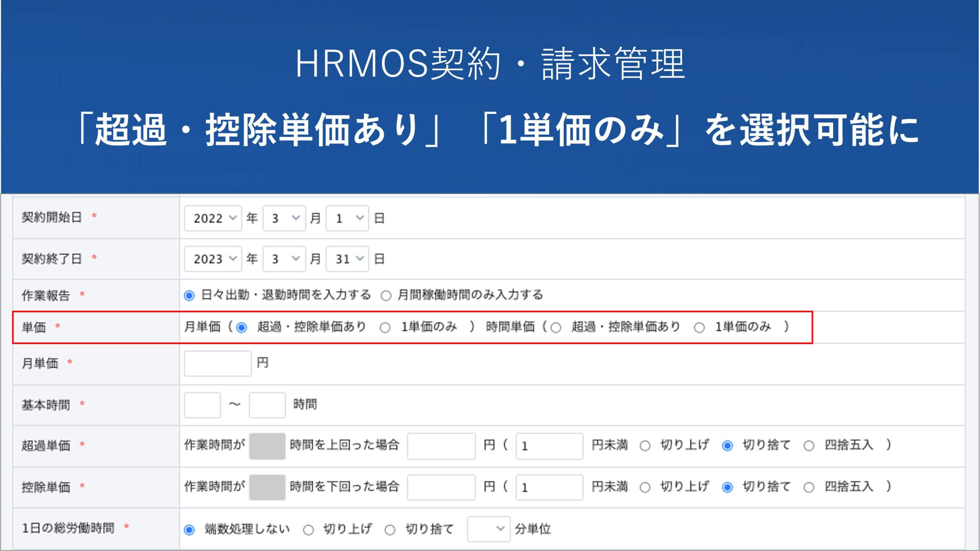Choose 切り上げ in the 控除単価 row
The height and width of the screenshot is (551, 980).
(645, 487)
